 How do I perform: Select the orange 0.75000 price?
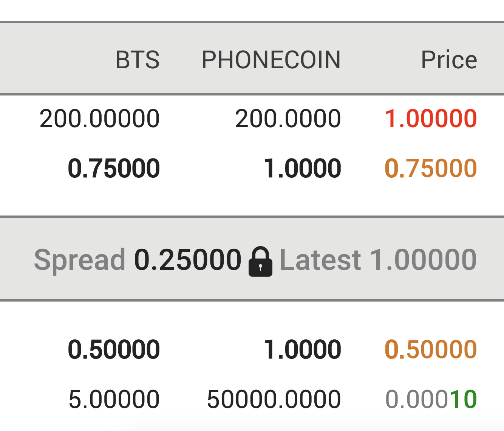[430, 168]
